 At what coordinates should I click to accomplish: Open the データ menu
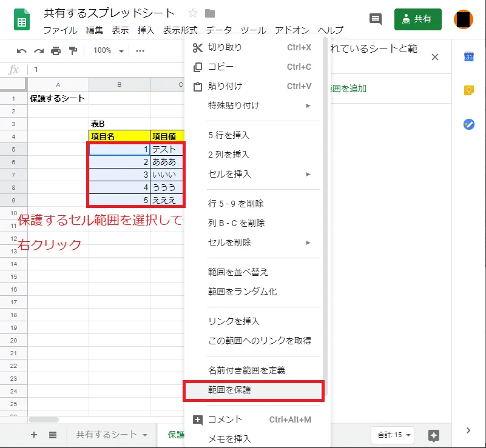219,30
